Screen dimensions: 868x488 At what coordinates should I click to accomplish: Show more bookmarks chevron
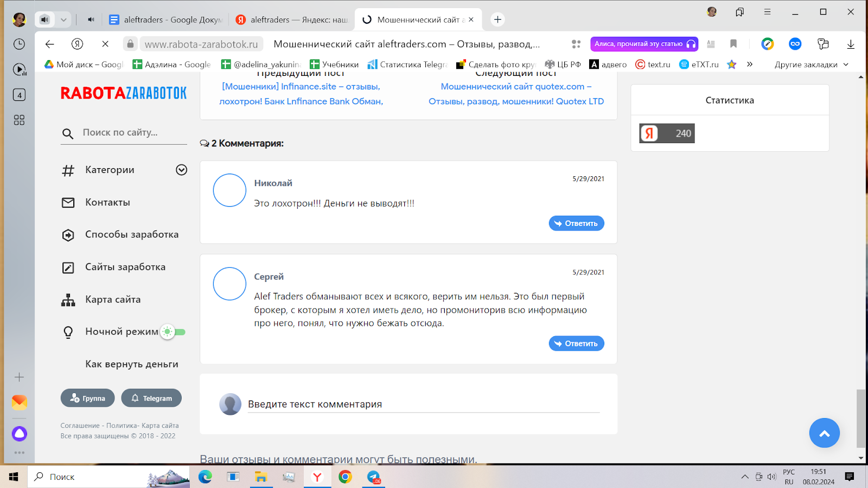click(x=750, y=64)
